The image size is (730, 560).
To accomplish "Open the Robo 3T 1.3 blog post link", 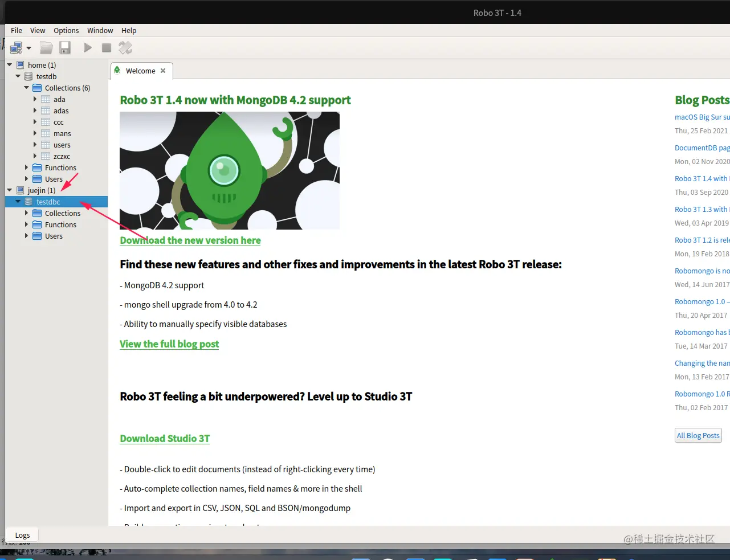I will coord(702,209).
